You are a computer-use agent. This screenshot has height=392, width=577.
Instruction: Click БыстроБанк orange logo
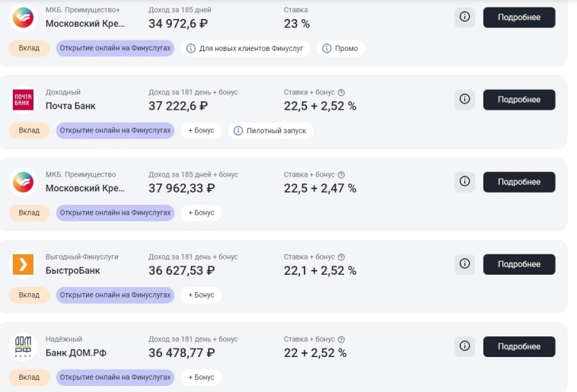tap(23, 264)
